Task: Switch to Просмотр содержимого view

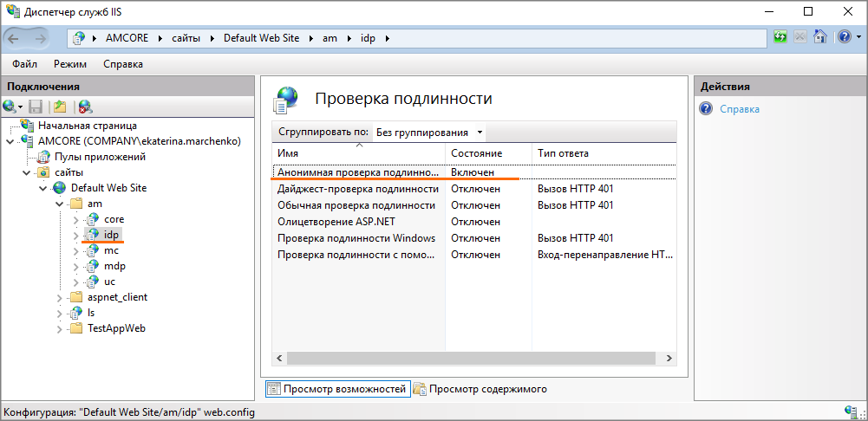Action: (x=480, y=389)
